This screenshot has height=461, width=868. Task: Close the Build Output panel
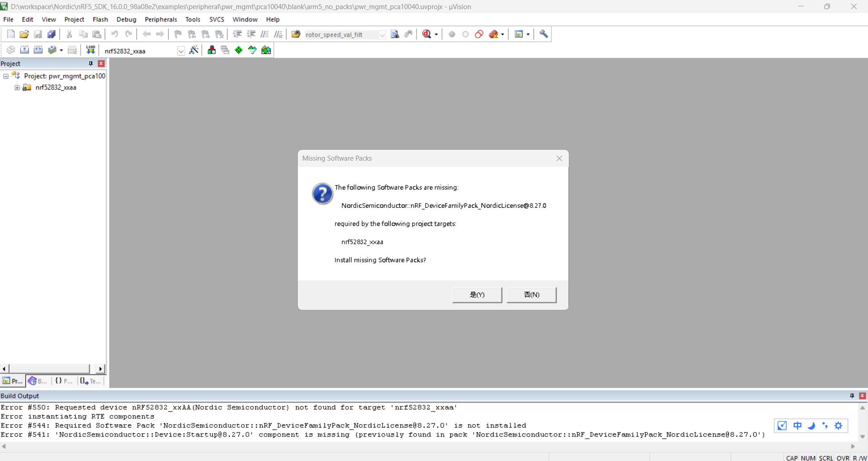pyautogui.click(x=863, y=396)
